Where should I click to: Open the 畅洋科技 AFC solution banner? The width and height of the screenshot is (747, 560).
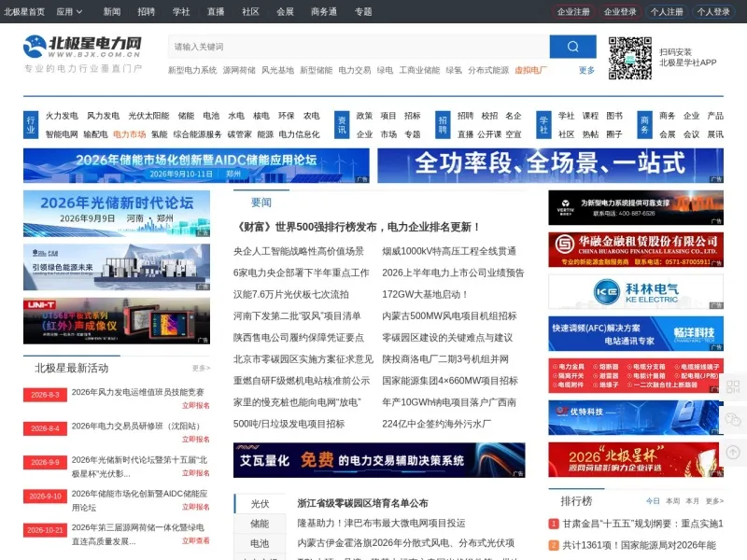pos(636,333)
